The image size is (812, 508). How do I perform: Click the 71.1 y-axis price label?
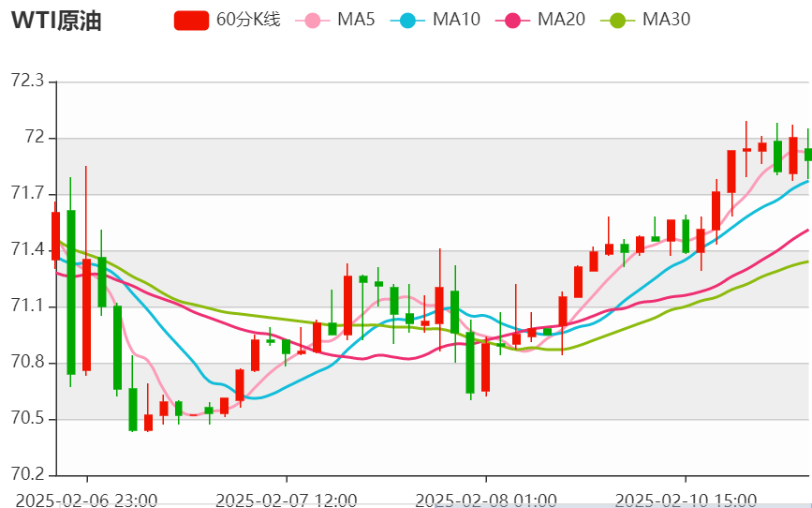pyautogui.click(x=27, y=307)
